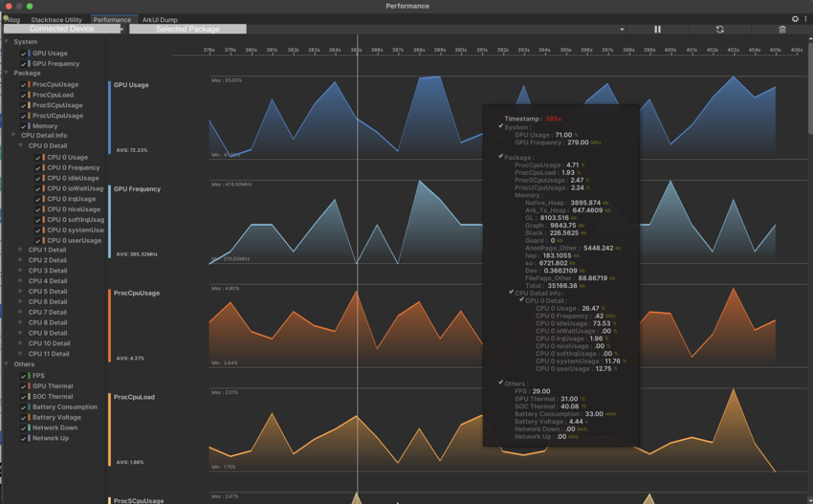Click the refresh icon in toolbar
Screen dimensions: 813x504
point(719,30)
